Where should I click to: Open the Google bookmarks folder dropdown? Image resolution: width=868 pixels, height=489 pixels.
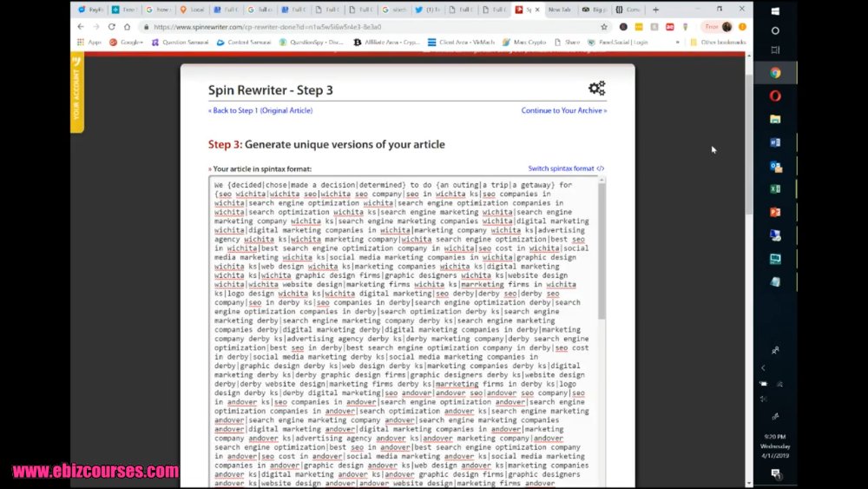point(126,42)
